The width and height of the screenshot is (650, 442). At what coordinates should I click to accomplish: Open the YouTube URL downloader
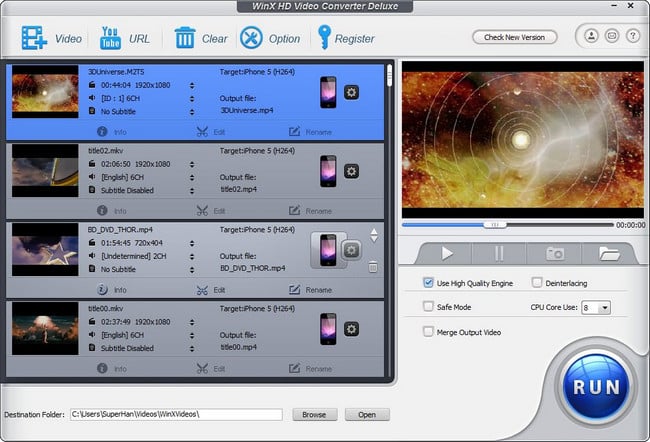(x=110, y=38)
